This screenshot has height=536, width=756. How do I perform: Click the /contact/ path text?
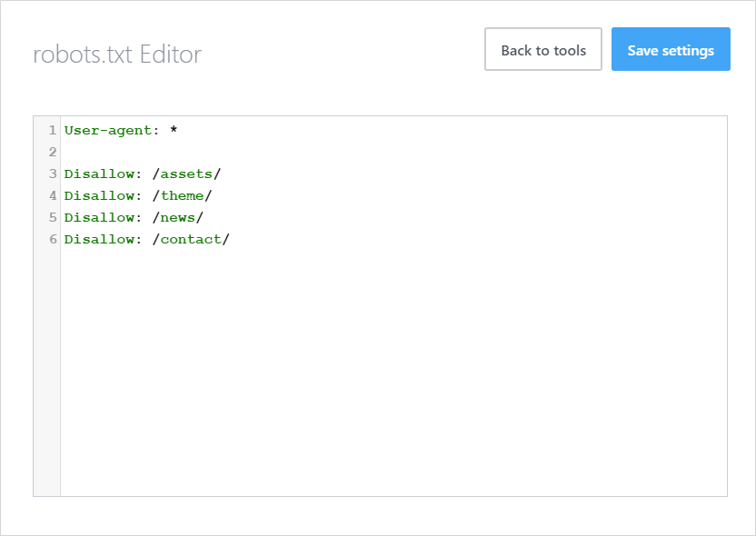tap(192, 239)
